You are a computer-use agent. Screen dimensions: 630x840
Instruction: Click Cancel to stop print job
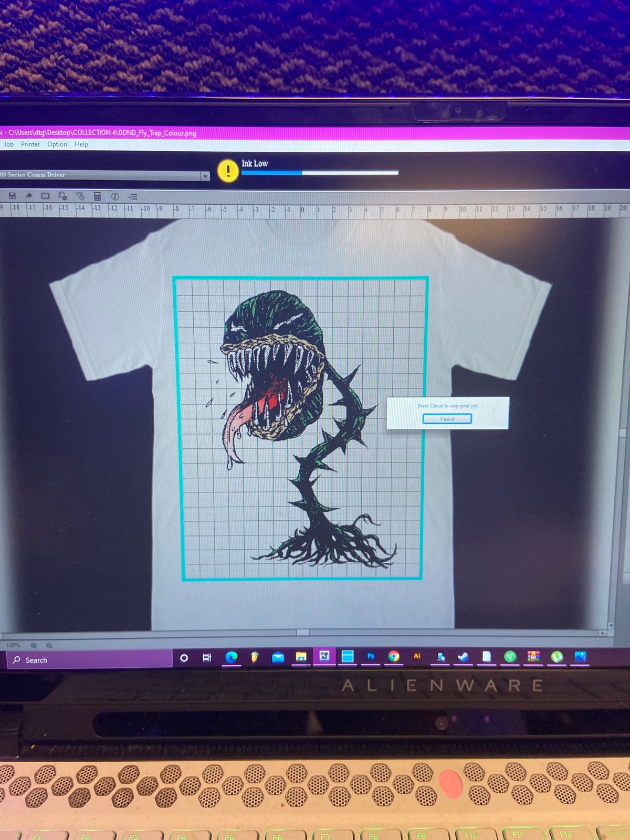tap(447, 418)
